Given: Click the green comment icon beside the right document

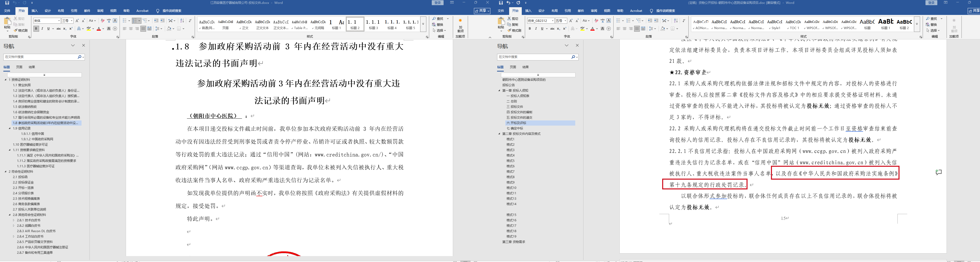Looking at the screenshot, I should click(x=939, y=172).
